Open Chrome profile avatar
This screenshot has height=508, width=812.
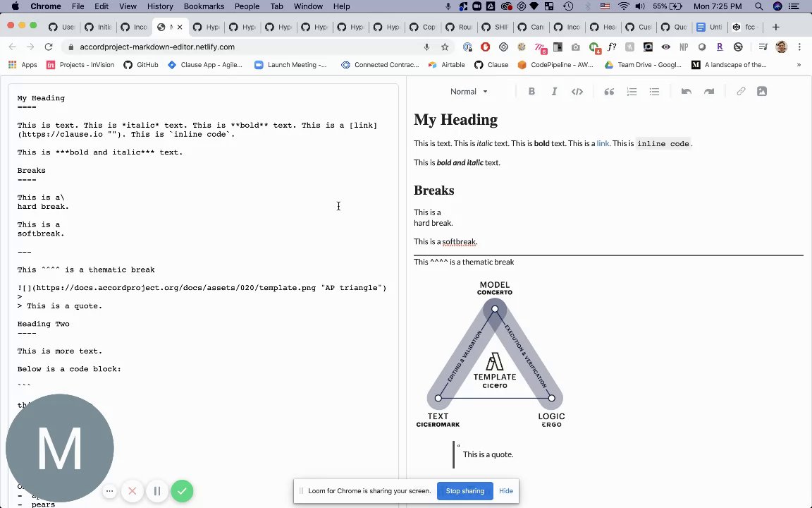[782, 47]
